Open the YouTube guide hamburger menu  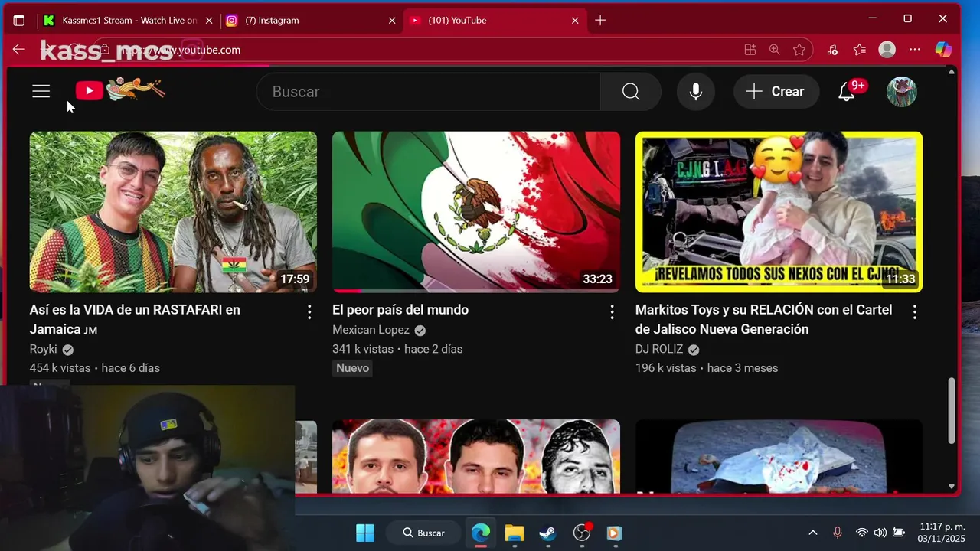[x=41, y=92]
